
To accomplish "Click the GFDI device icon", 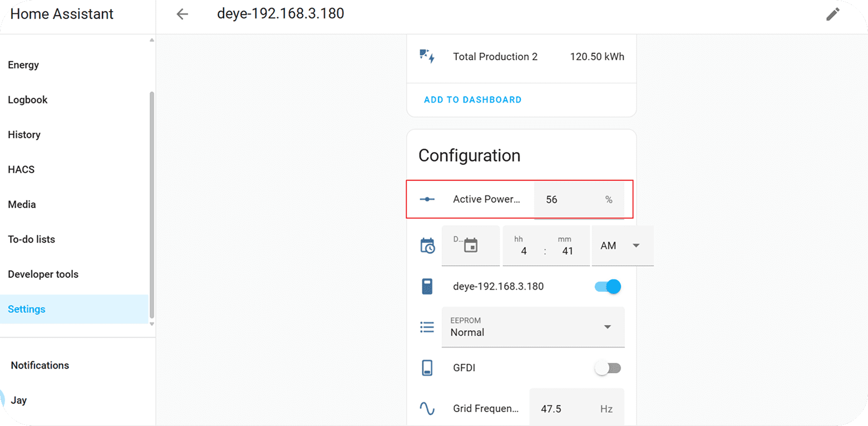I will coord(427,368).
